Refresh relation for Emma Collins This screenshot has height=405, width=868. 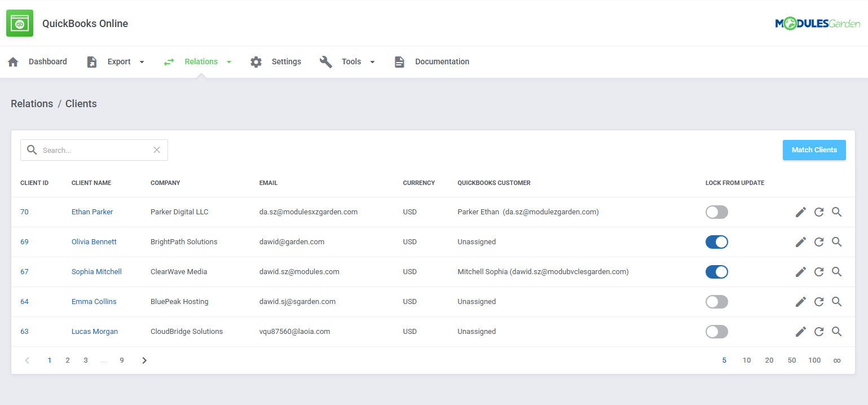click(819, 302)
